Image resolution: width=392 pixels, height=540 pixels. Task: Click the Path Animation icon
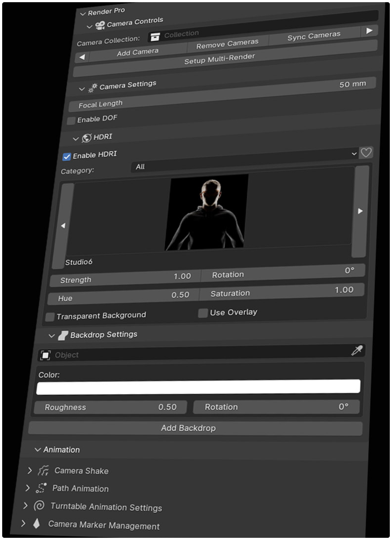(41, 488)
